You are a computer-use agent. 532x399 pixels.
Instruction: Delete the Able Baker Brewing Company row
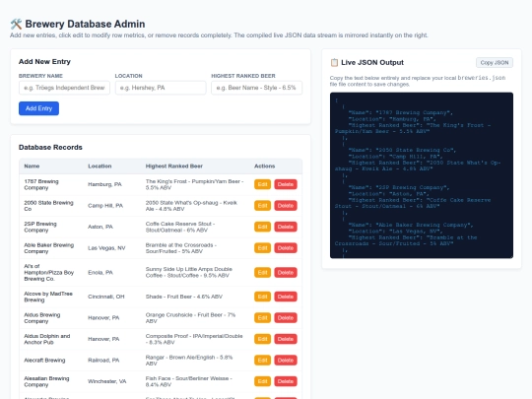click(286, 248)
